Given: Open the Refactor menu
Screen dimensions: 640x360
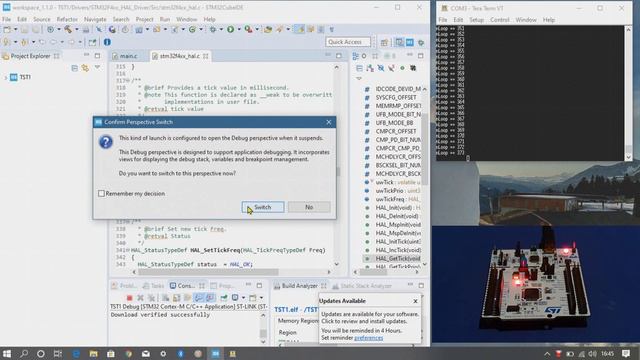Looking at the screenshot, I should pos(67,19).
